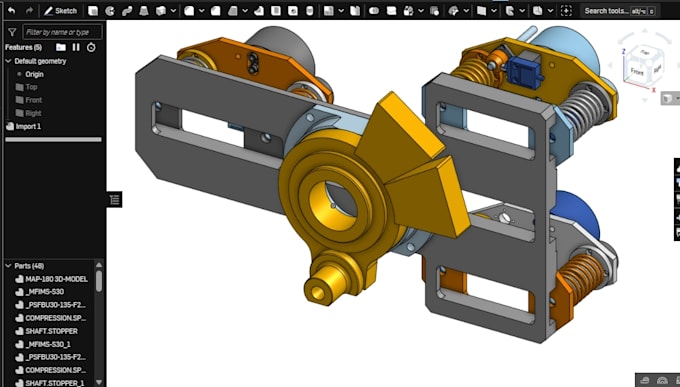
Task: Toggle the feature list panel button
Action: click(114, 200)
